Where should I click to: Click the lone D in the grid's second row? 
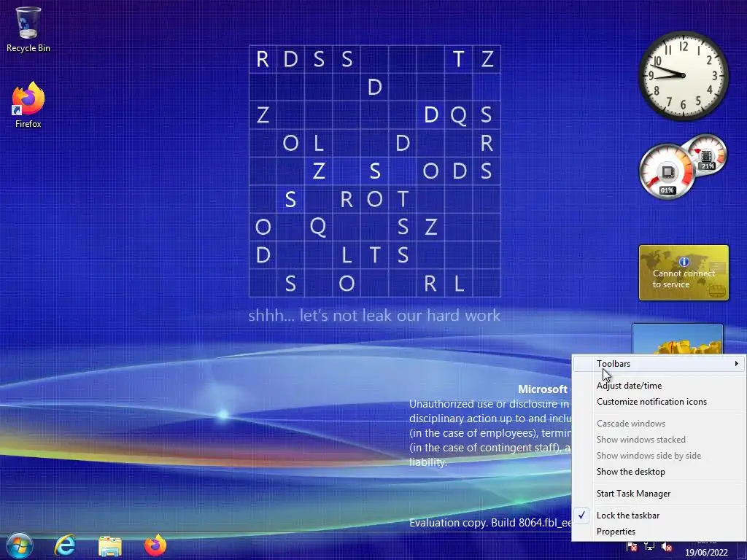(x=374, y=87)
